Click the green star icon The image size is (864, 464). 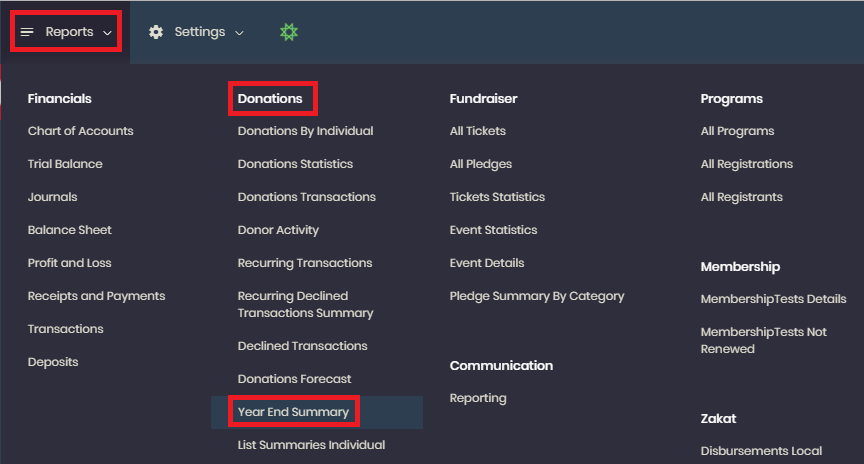(x=289, y=32)
